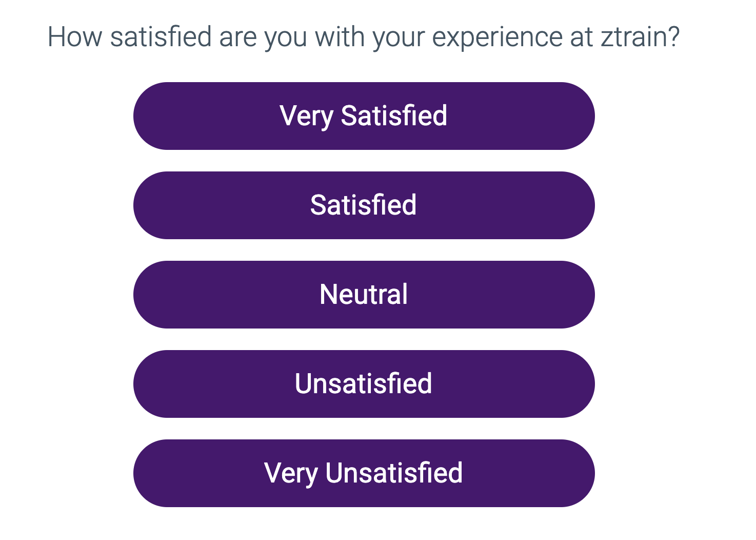Choose the neutral middle-ground rating
The height and width of the screenshot is (540, 756).
[x=363, y=295]
